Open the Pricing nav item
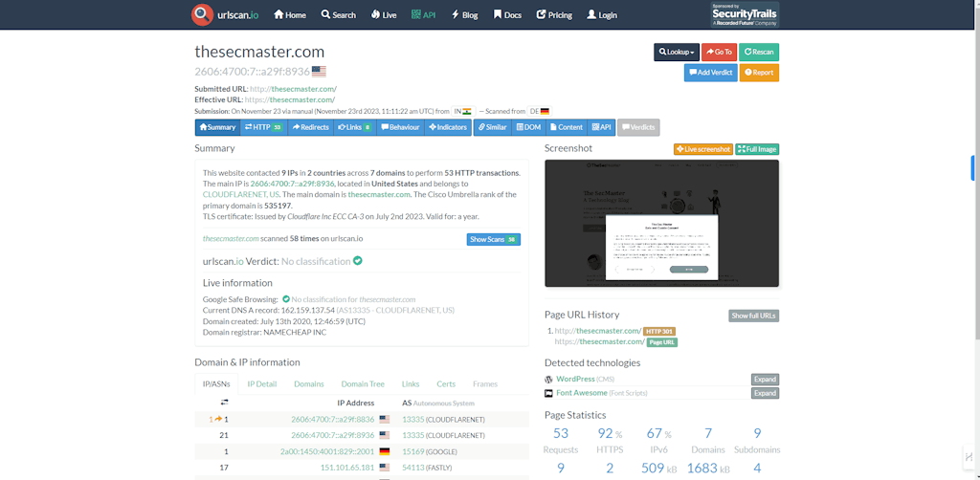 point(554,15)
